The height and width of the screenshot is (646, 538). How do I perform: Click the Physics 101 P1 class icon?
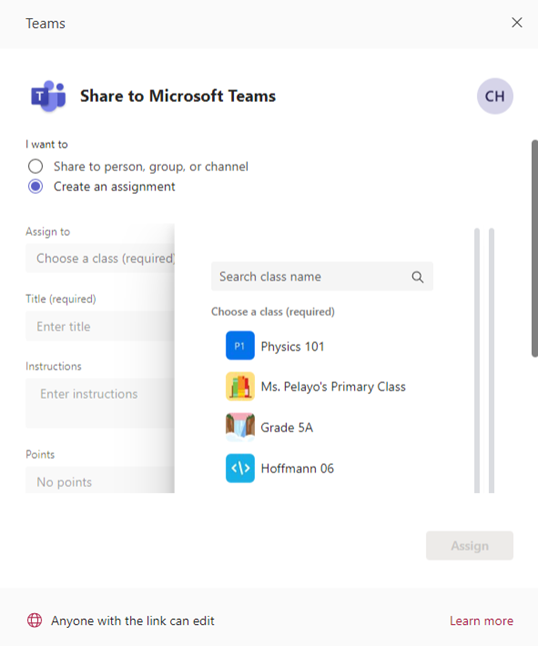(240, 346)
